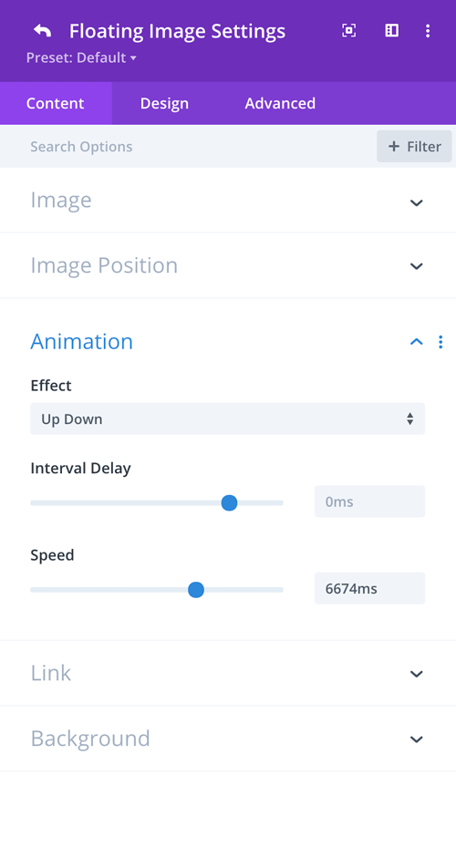Switch to the Advanced tab
456x868 pixels.
[x=280, y=104]
